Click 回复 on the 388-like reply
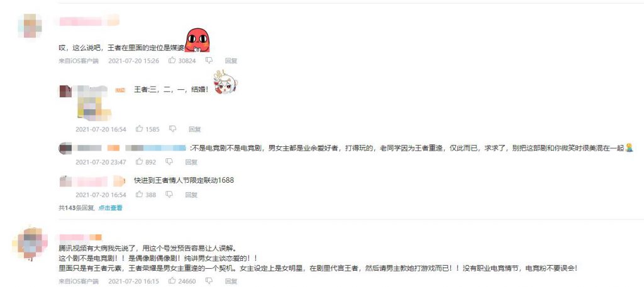The image size is (644, 287). pos(191,195)
